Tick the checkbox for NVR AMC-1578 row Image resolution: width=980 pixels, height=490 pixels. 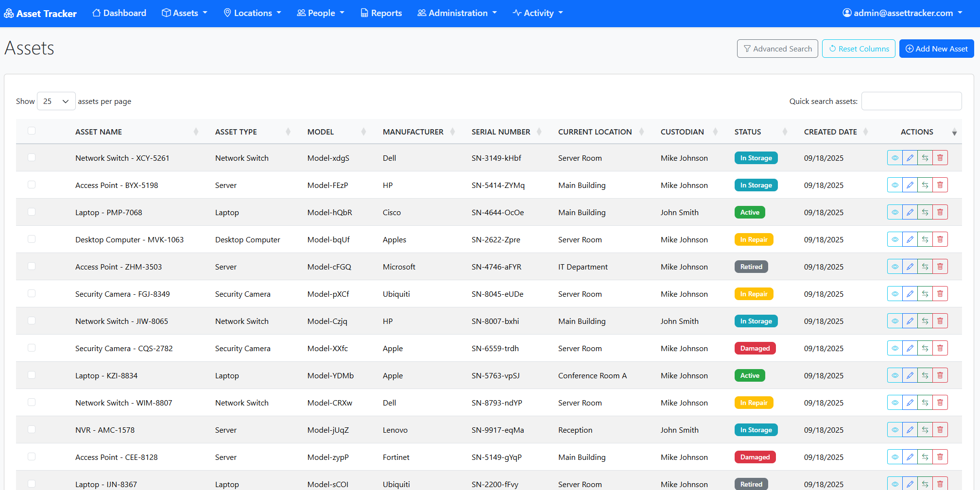coord(32,429)
